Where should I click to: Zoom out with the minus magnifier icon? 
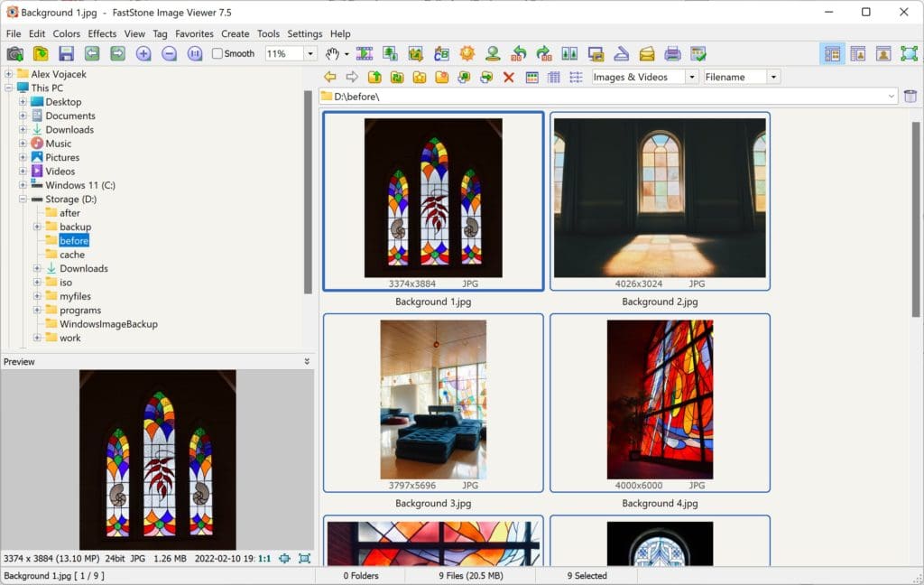[x=169, y=53]
